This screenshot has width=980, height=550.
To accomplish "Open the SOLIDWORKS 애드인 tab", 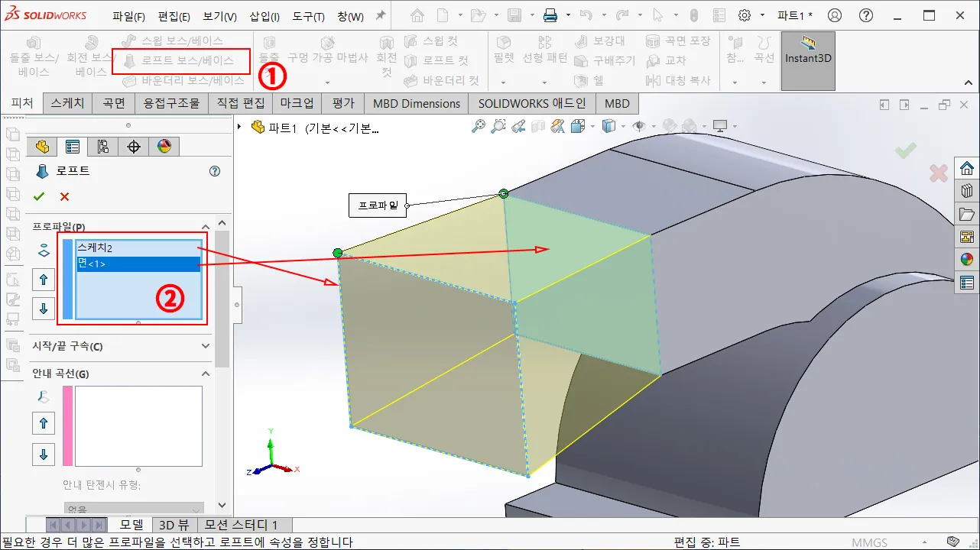I will pos(532,103).
